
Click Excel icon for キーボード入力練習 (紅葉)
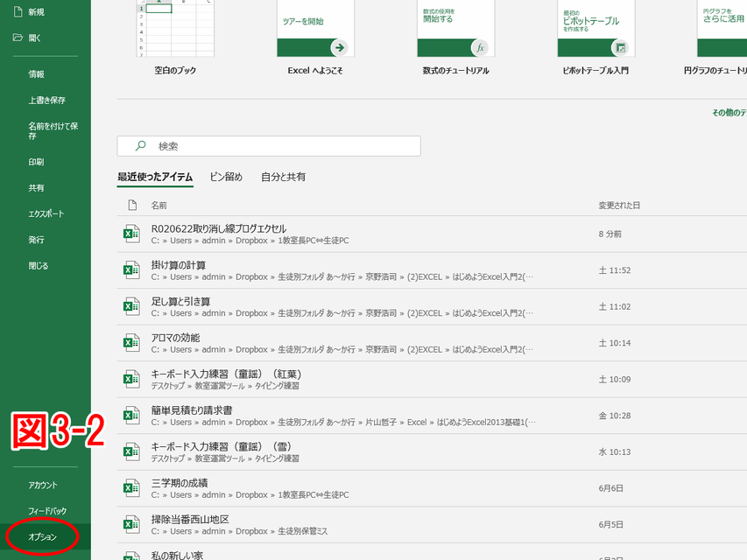[x=131, y=379]
